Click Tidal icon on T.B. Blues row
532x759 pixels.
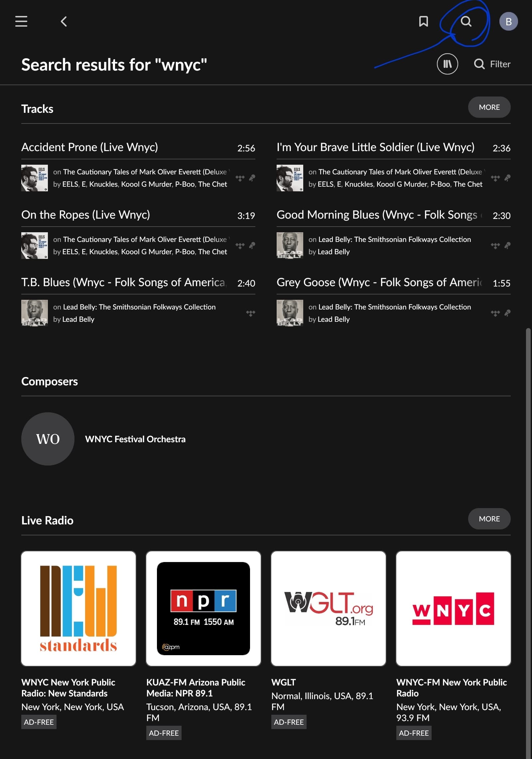click(251, 313)
